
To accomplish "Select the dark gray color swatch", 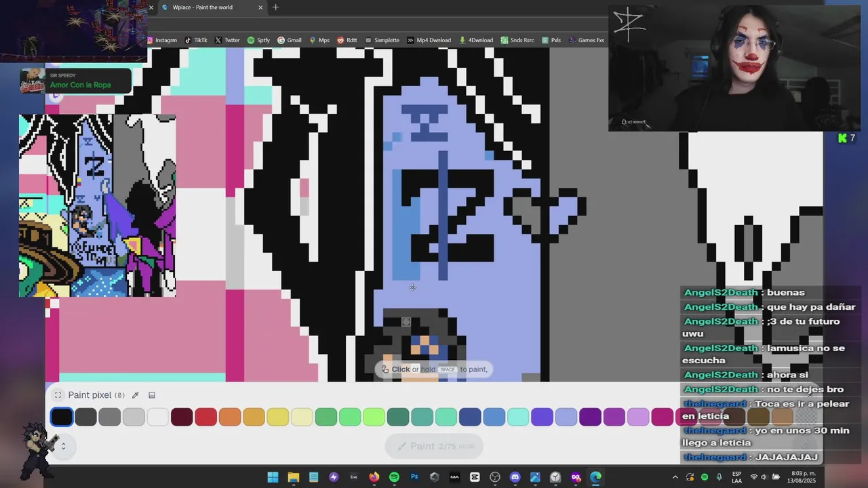I will 85,416.
